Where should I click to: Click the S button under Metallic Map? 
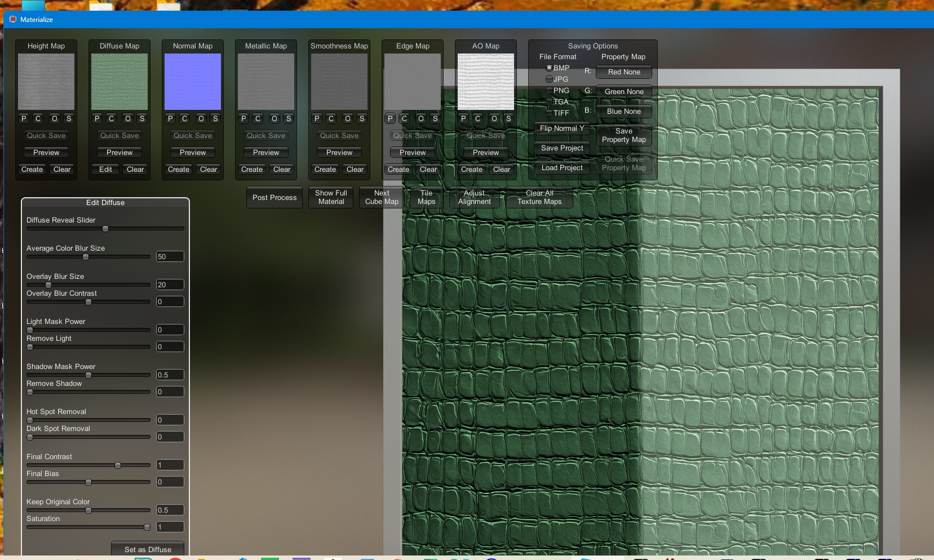(289, 118)
